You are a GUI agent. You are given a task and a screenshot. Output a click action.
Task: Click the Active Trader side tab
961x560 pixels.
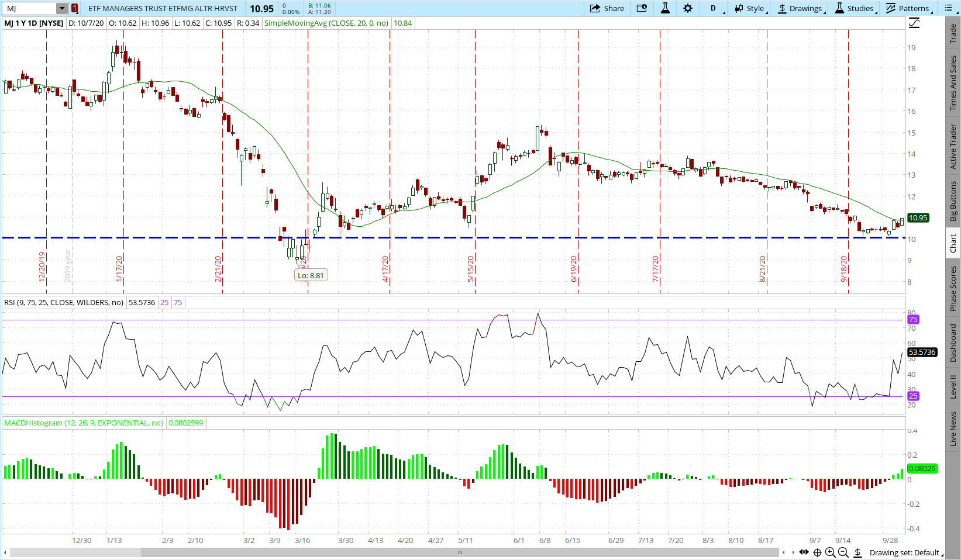[x=953, y=146]
